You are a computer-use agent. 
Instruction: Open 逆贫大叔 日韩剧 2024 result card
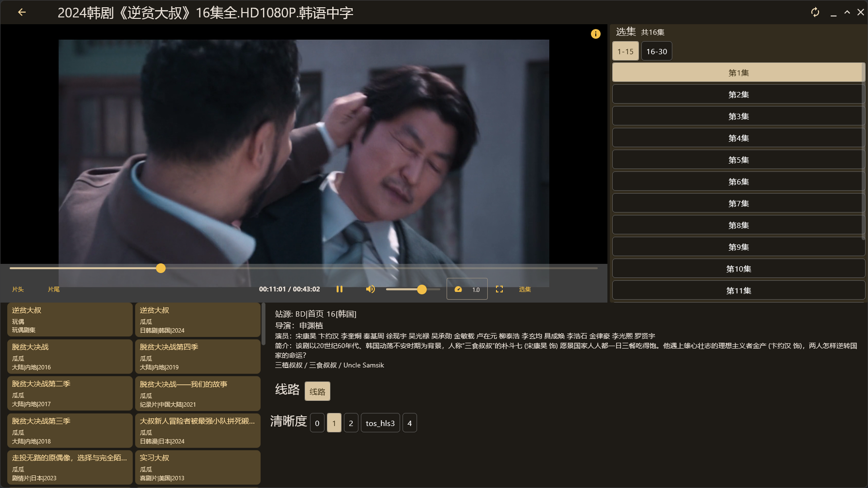point(198,320)
